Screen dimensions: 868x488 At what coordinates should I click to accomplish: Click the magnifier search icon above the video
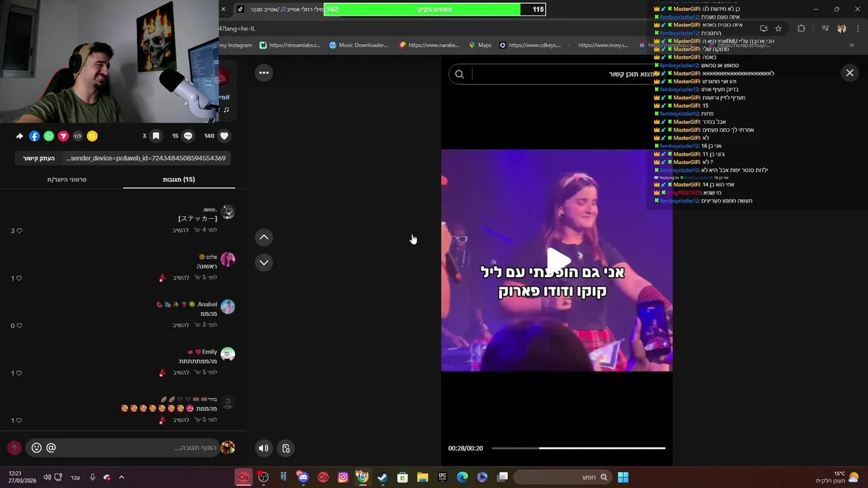tap(459, 74)
